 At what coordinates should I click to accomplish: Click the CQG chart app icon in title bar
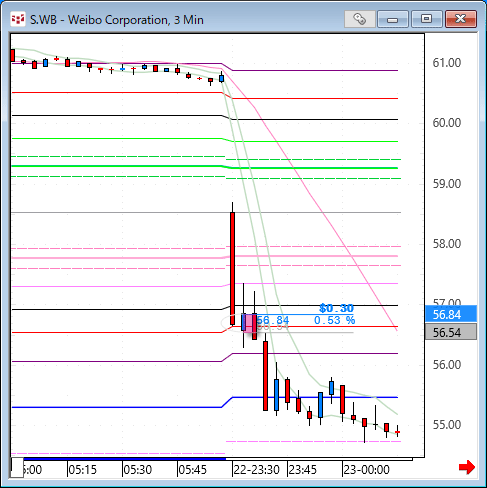pyautogui.click(x=17, y=19)
